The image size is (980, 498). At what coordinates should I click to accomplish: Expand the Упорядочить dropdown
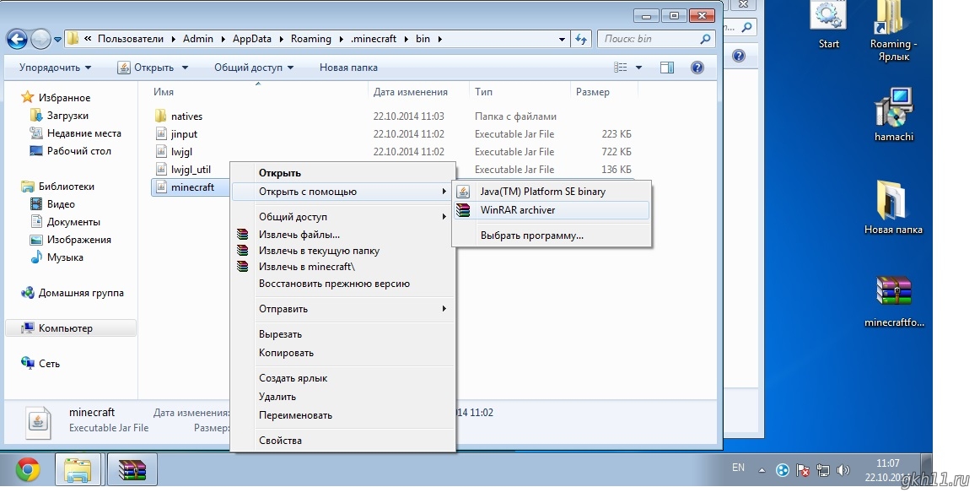[x=55, y=68]
